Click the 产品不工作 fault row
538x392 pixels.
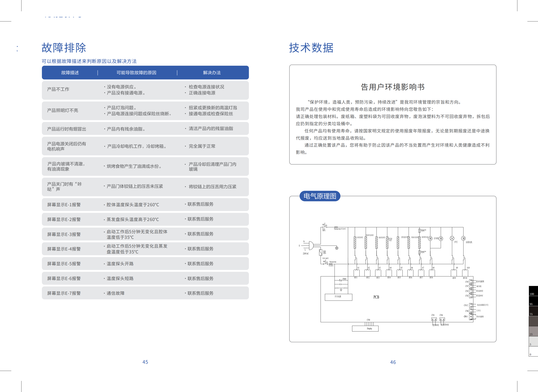pos(58,89)
